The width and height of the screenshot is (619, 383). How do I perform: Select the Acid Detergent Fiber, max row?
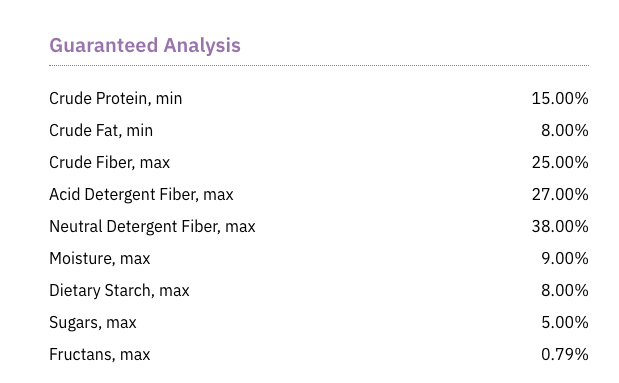click(x=319, y=194)
